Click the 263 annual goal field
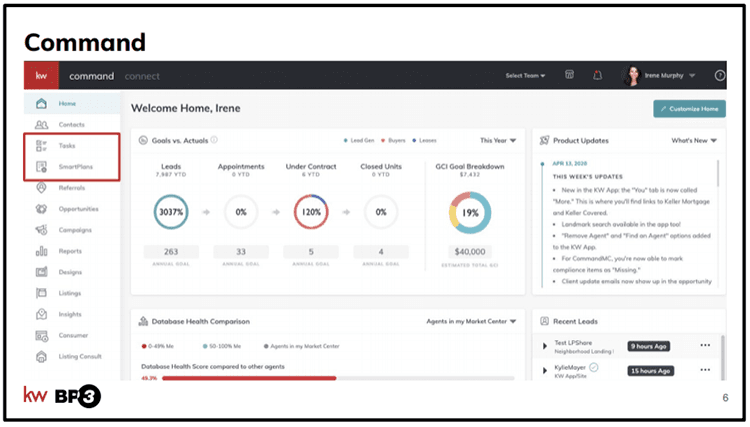Image resolution: width=750 pixels, height=427 pixels. pyautogui.click(x=171, y=252)
